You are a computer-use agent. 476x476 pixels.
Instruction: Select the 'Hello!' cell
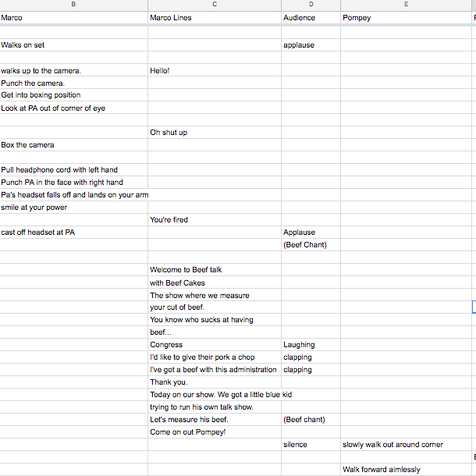215,70
